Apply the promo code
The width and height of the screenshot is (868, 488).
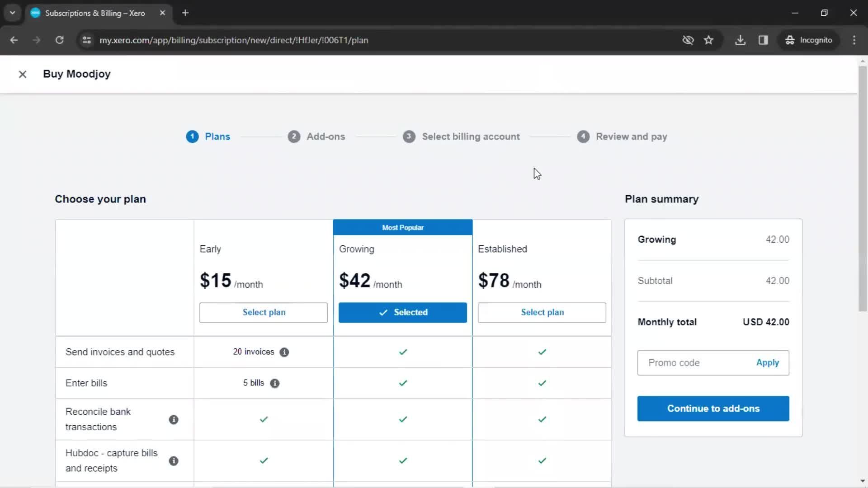(x=767, y=363)
